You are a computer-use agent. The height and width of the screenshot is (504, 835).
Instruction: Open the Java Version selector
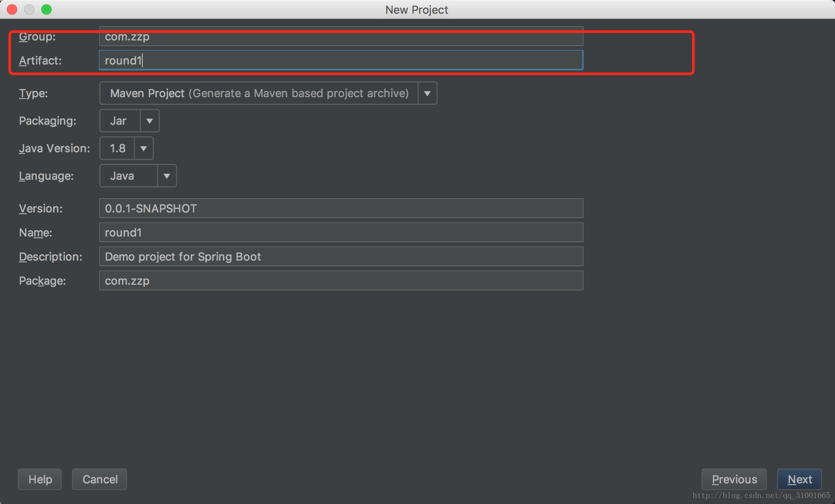[x=143, y=148]
